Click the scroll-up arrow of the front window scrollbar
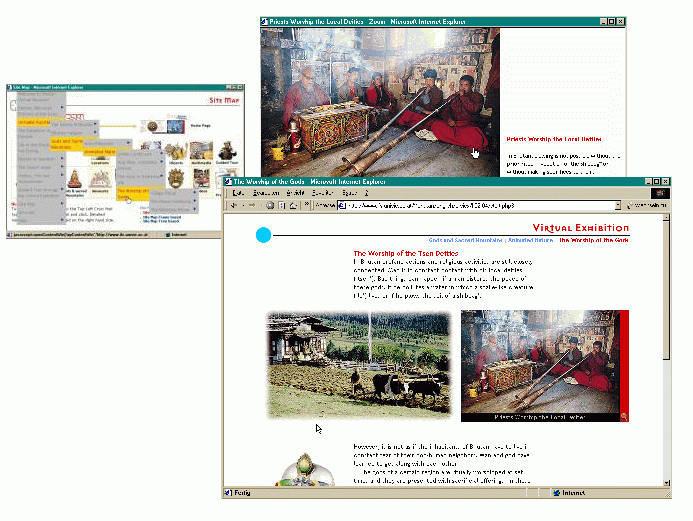The image size is (693, 521). point(666,217)
